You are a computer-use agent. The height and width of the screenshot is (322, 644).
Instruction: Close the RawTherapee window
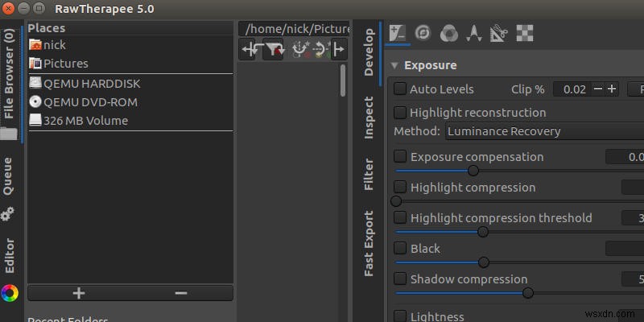pos(8,8)
